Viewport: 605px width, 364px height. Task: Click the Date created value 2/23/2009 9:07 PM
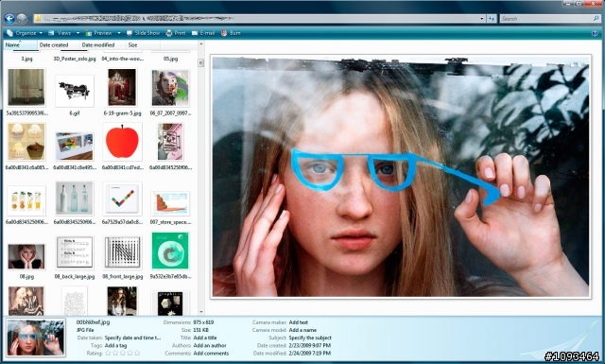click(x=309, y=345)
